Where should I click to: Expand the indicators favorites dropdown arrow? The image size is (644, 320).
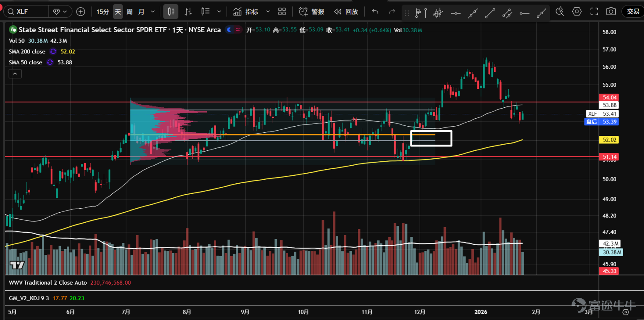tap(268, 12)
